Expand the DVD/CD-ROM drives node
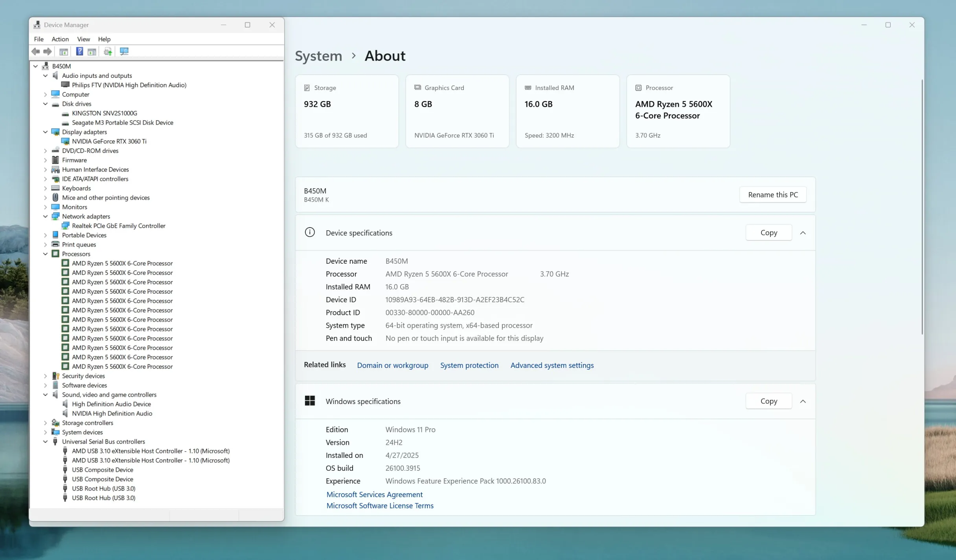This screenshot has width=956, height=560. 45,151
